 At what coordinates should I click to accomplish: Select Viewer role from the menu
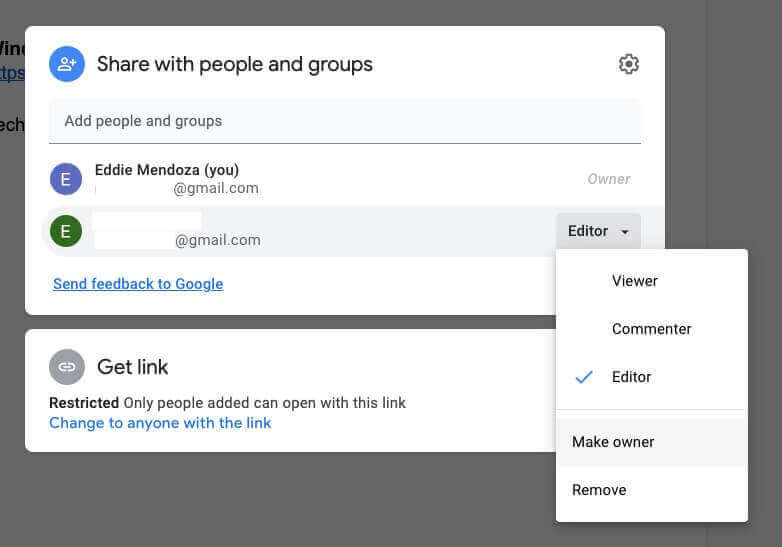[x=651, y=281]
